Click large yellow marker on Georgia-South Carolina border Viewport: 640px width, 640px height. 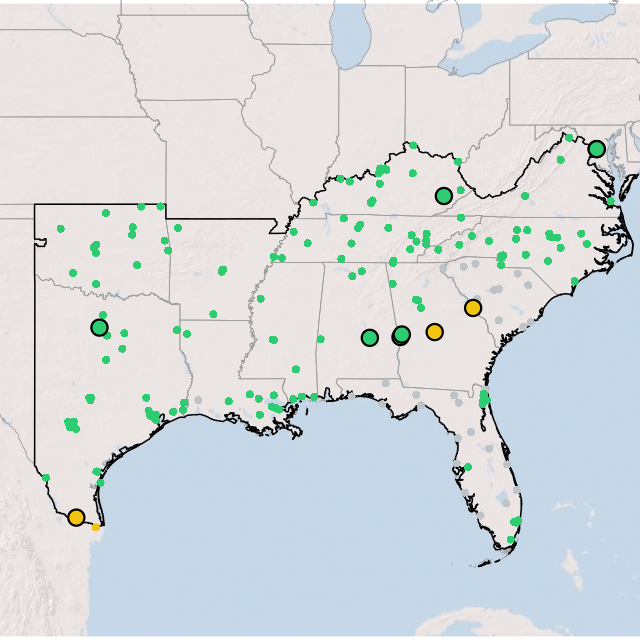click(473, 307)
